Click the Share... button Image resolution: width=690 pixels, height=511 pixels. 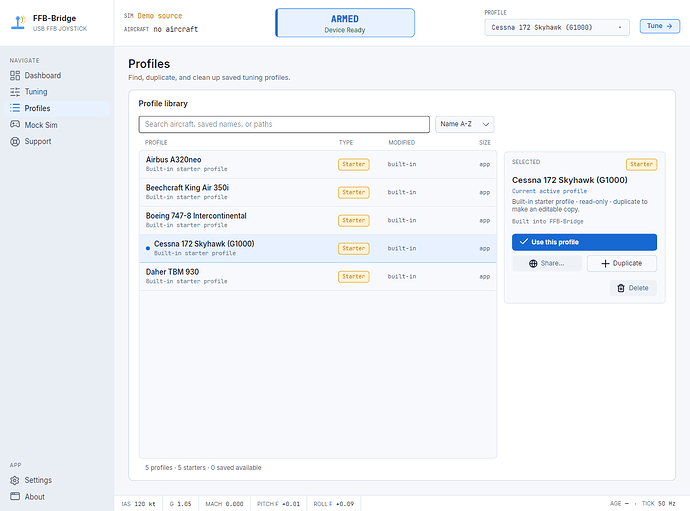click(x=547, y=264)
